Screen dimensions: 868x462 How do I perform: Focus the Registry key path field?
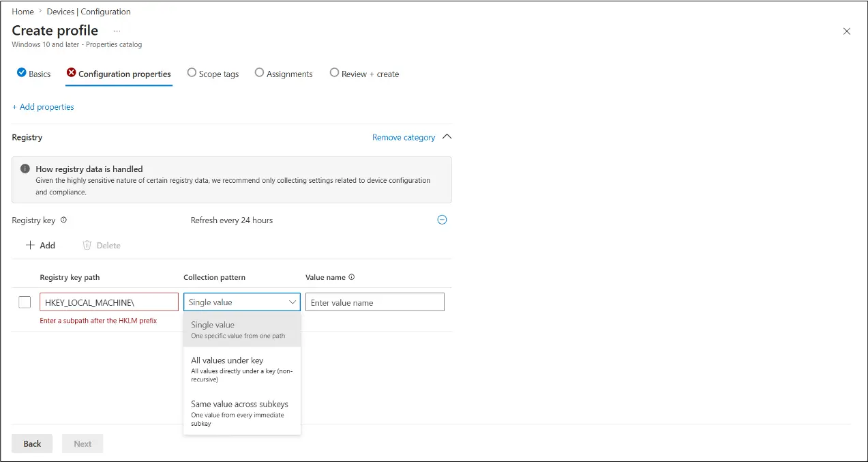click(x=109, y=302)
